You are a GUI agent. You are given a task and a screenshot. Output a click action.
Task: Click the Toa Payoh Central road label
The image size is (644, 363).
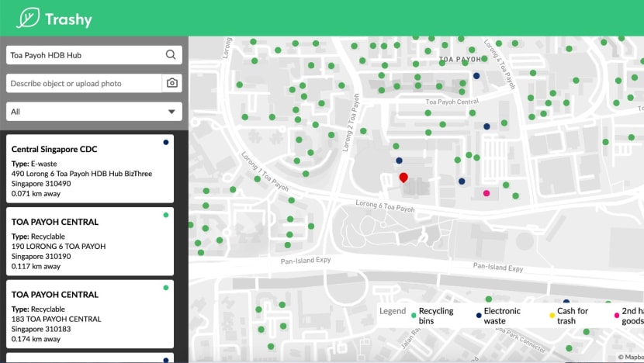point(452,102)
